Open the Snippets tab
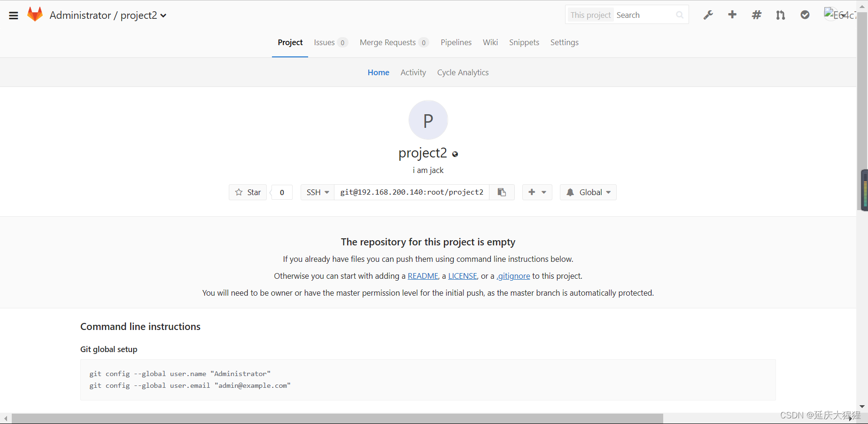Image resolution: width=868 pixels, height=424 pixels. point(524,42)
